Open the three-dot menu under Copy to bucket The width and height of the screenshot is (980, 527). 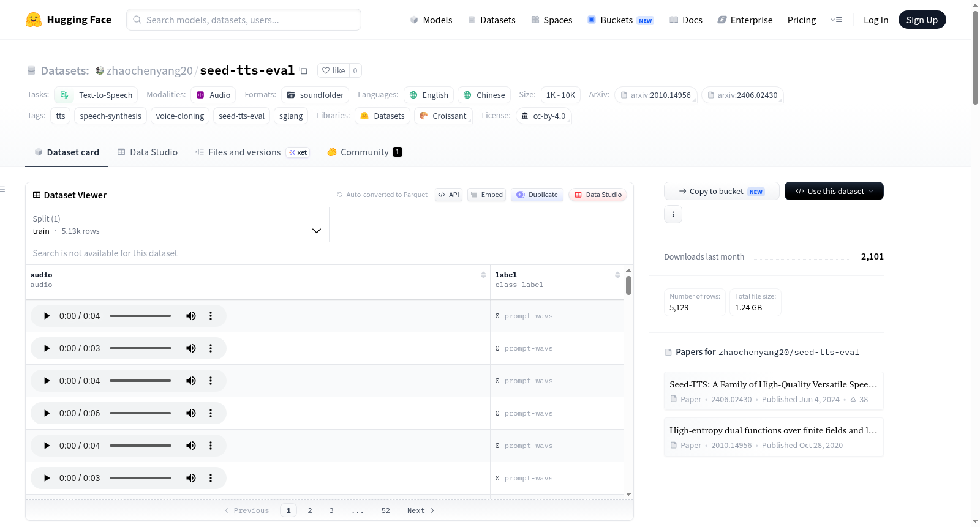pos(673,214)
